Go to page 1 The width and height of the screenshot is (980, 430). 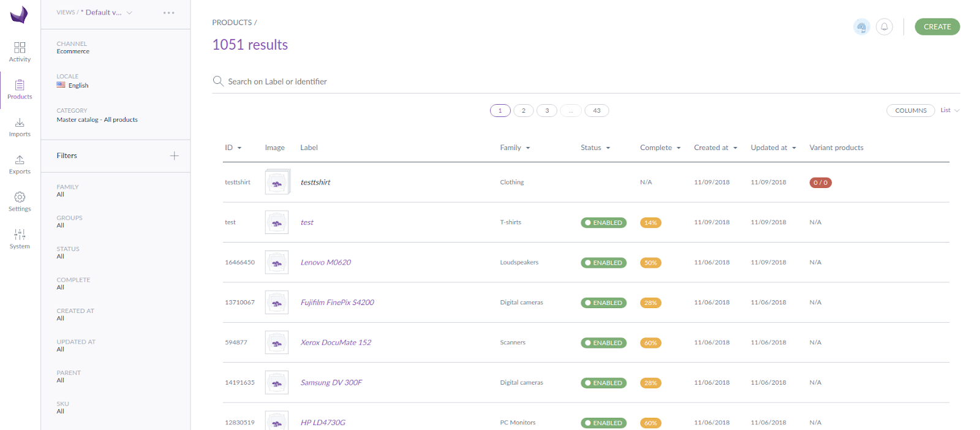500,111
